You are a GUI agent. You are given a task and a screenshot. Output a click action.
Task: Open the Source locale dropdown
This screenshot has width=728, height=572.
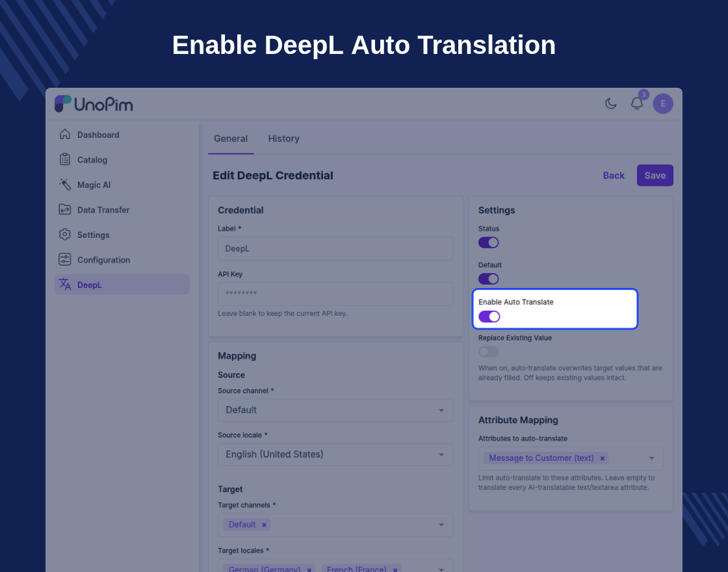point(335,454)
